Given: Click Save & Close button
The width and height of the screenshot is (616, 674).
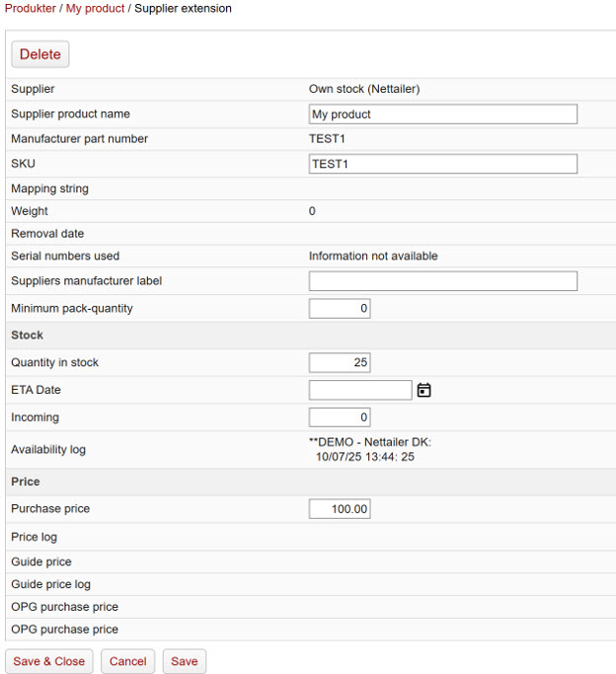Looking at the screenshot, I should (49, 661).
